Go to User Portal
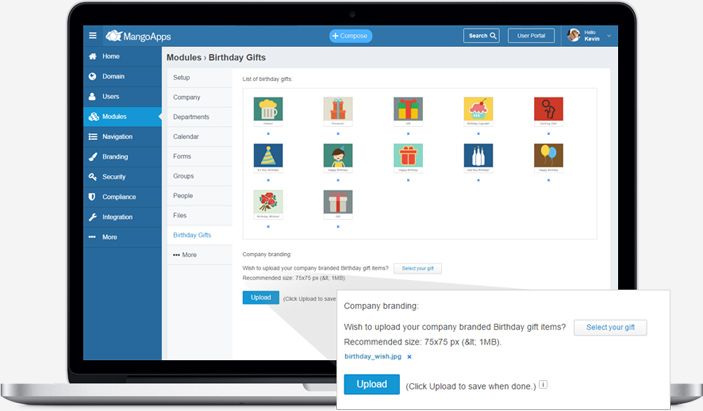703x411 pixels. tap(531, 36)
